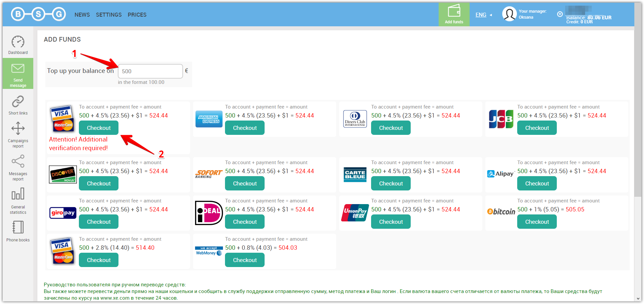Checkout with Discover
This screenshot has width=644, height=304.
99,183
